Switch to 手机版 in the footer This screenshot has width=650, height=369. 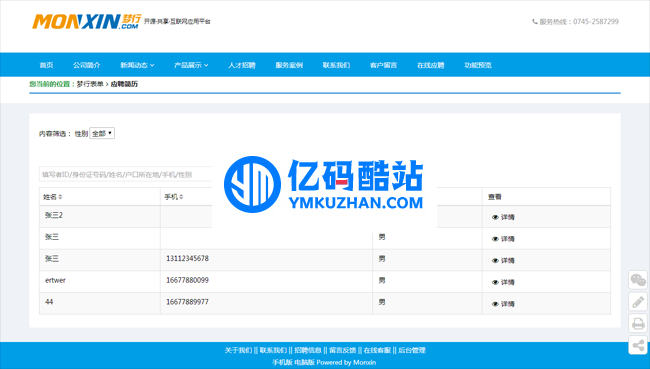click(282, 362)
